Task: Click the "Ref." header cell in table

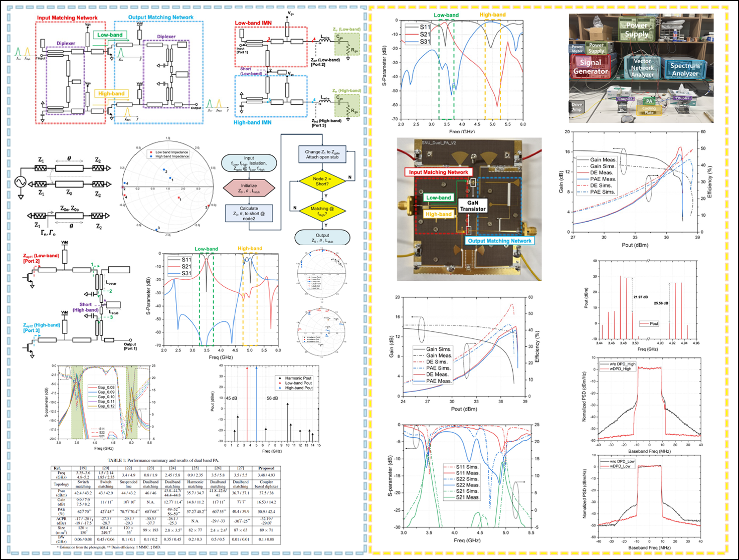Action: coord(61,468)
